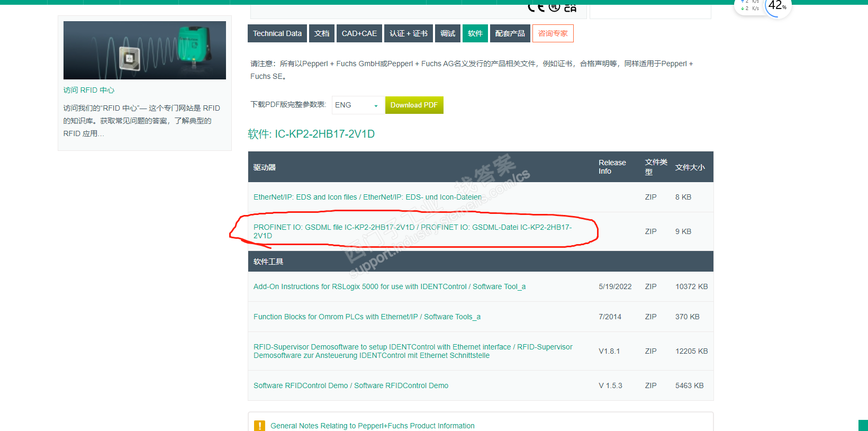The width and height of the screenshot is (868, 431).
Task: Download EtherNet/IP EDS and Icon files
Action: tap(367, 197)
